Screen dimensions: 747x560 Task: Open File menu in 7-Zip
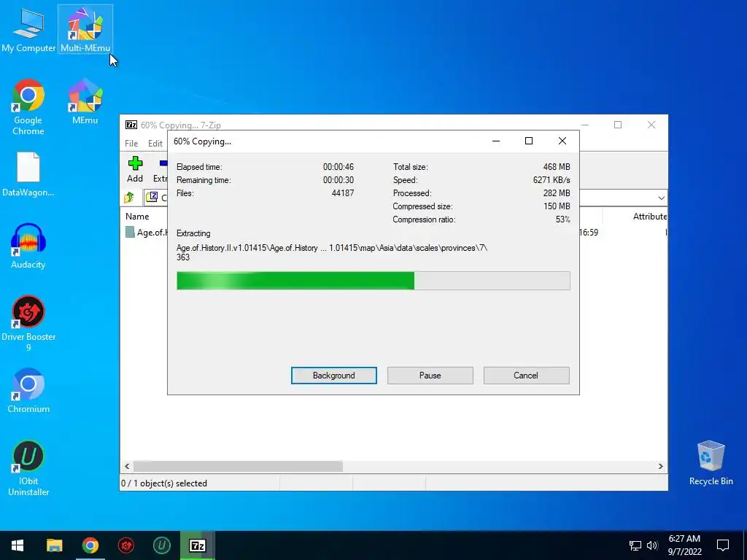131,144
